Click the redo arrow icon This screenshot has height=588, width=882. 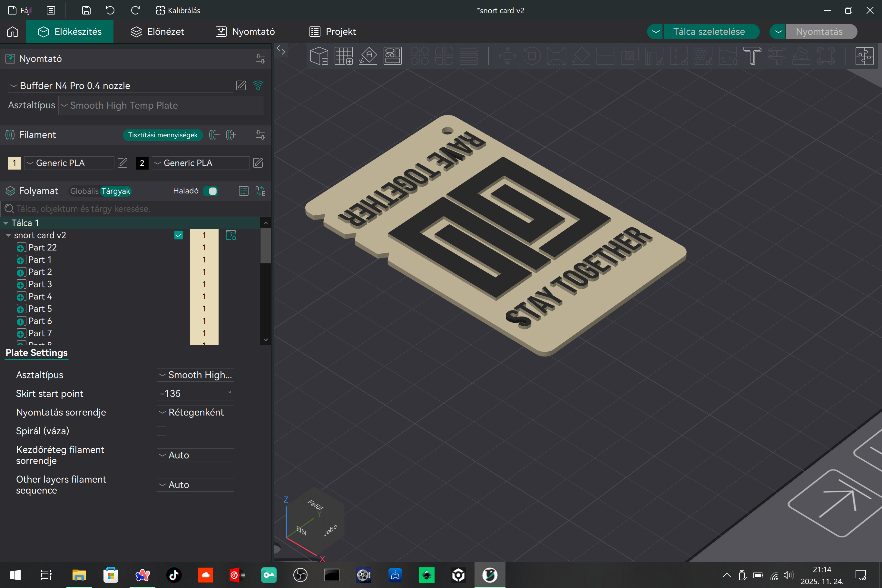pyautogui.click(x=135, y=10)
